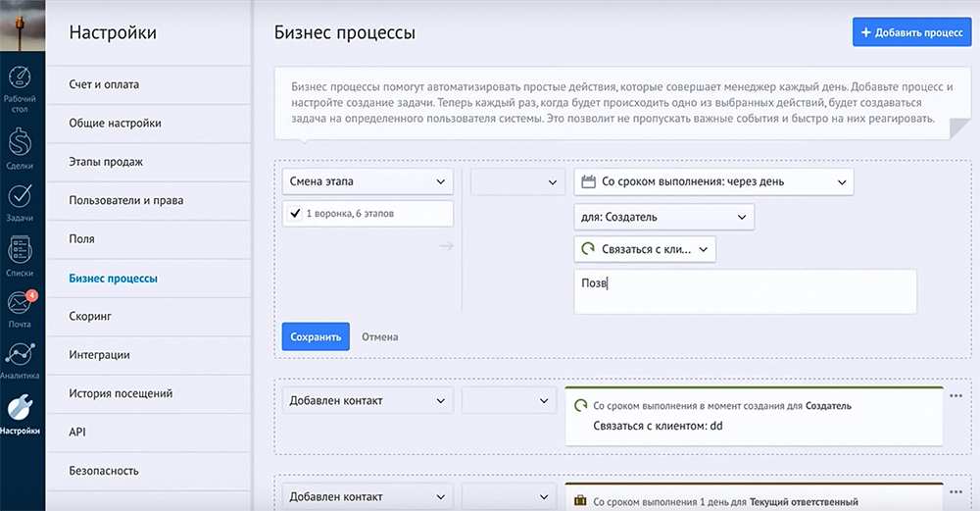Image resolution: width=980 pixels, height=511 pixels.
Task: Open empty dropdown beside last Добавлен контакт
Action: click(x=509, y=496)
